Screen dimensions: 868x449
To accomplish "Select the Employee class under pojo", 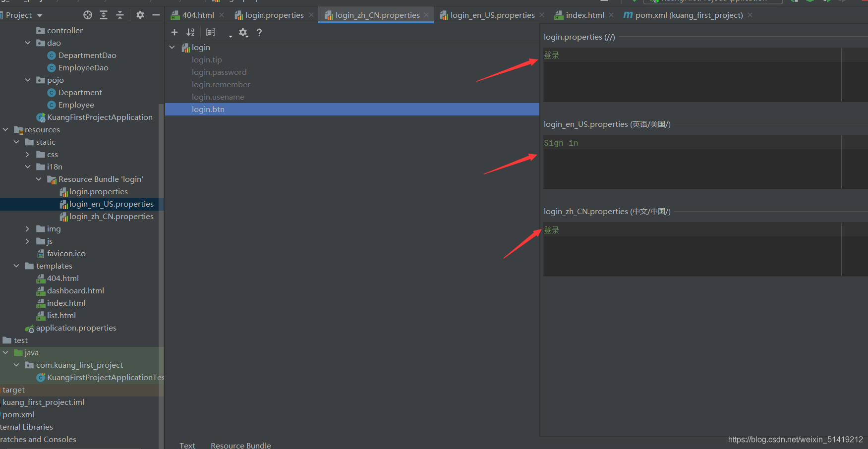I will [x=76, y=105].
